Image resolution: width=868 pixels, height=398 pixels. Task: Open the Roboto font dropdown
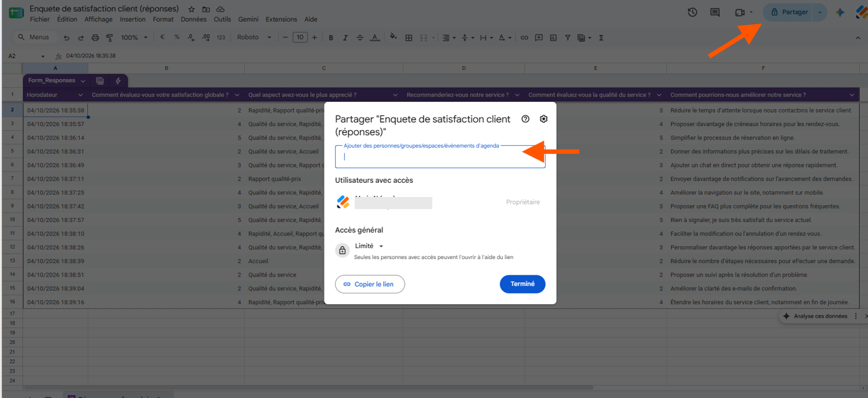tap(254, 38)
